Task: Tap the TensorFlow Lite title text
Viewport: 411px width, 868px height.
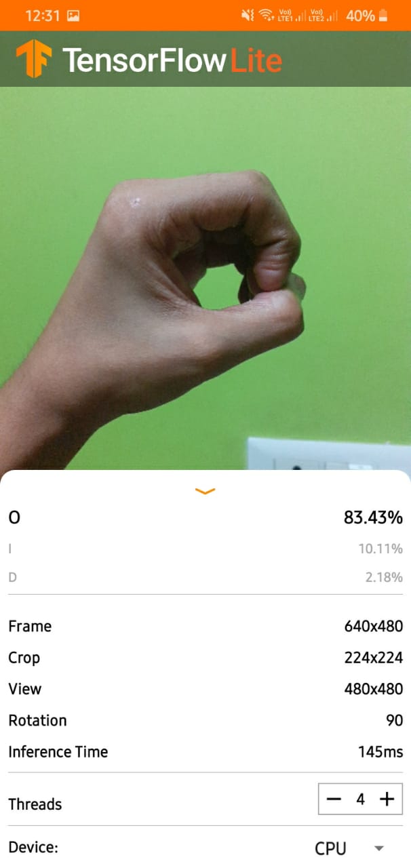Action: click(x=172, y=60)
